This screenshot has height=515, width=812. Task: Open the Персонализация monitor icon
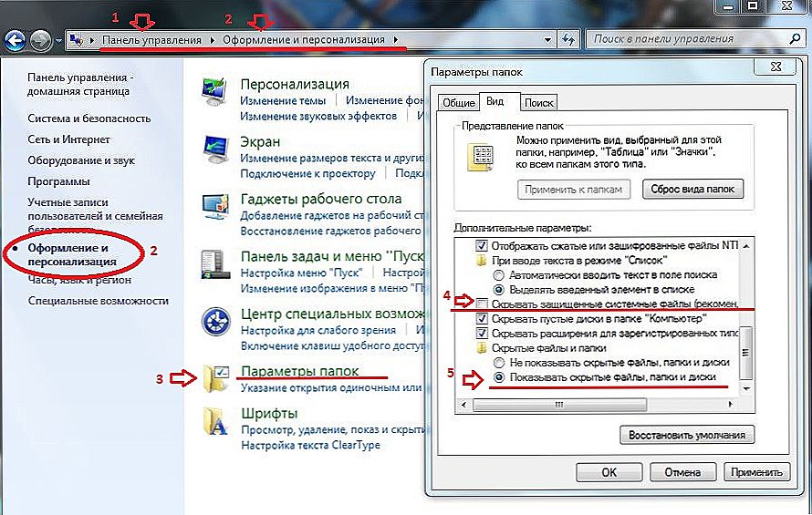214,92
